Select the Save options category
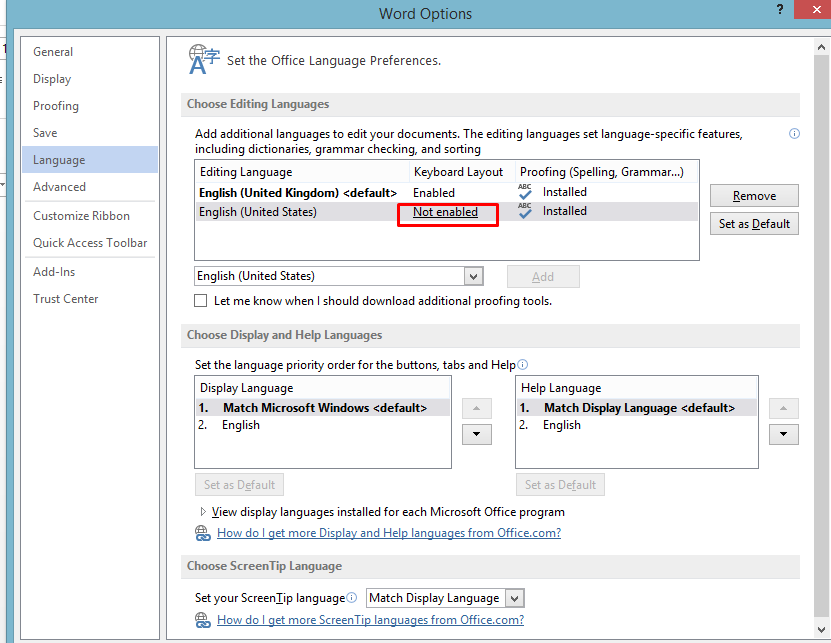This screenshot has height=643, width=831. (x=90, y=133)
